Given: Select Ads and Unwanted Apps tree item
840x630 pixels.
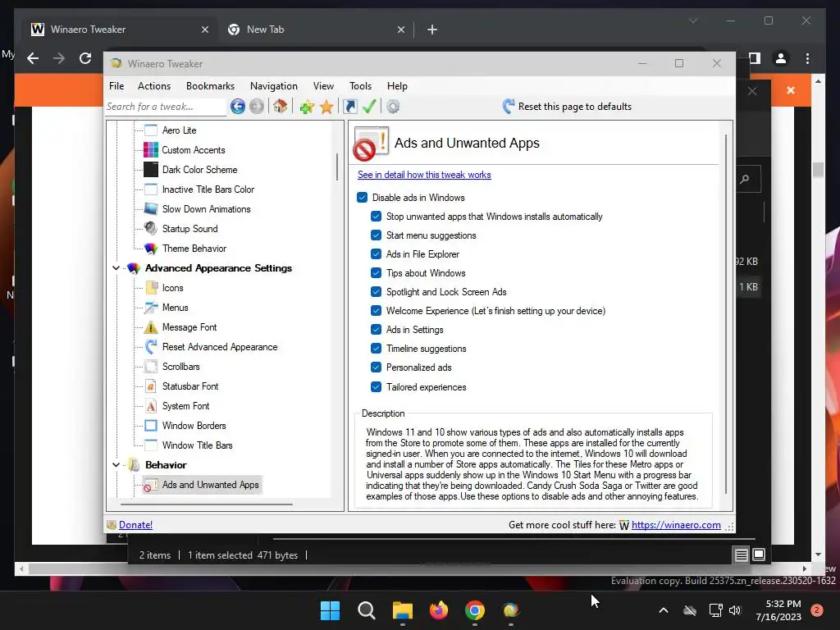Looking at the screenshot, I should pos(210,485).
